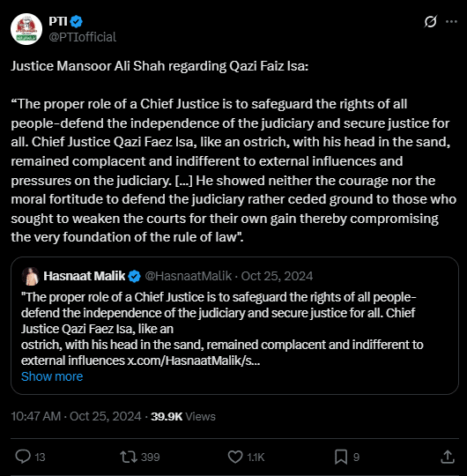The width and height of the screenshot is (467, 476).
Task: Click the repost arrows icon
Action: (129, 457)
